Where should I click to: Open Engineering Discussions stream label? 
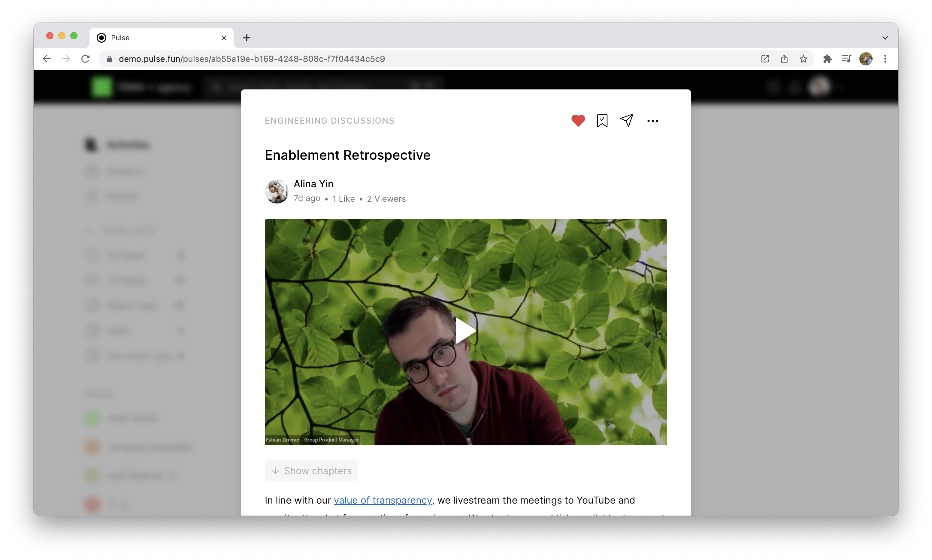point(329,121)
